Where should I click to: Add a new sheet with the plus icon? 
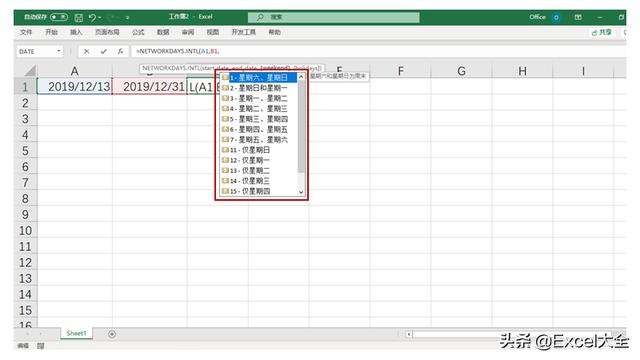pyautogui.click(x=112, y=334)
